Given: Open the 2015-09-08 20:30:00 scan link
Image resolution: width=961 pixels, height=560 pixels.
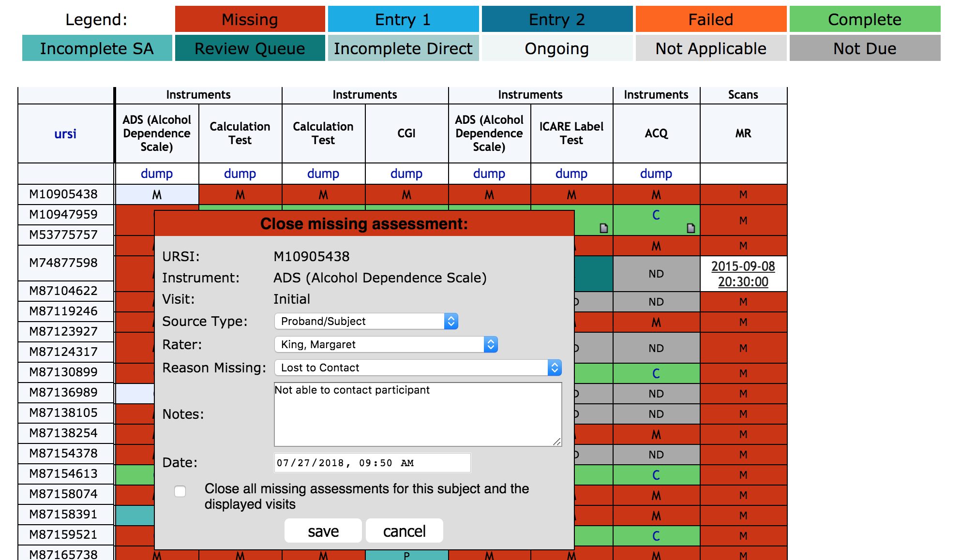Looking at the screenshot, I should (x=743, y=274).
